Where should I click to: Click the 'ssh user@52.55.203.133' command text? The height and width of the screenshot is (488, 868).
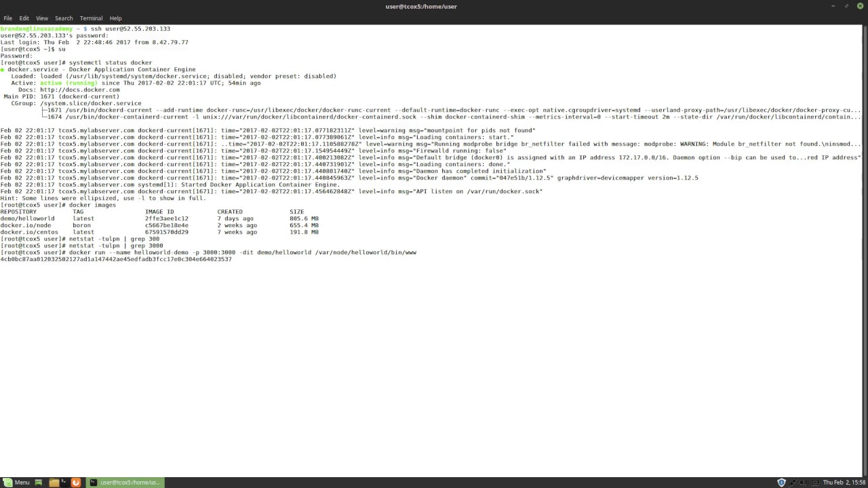[131, 28]
